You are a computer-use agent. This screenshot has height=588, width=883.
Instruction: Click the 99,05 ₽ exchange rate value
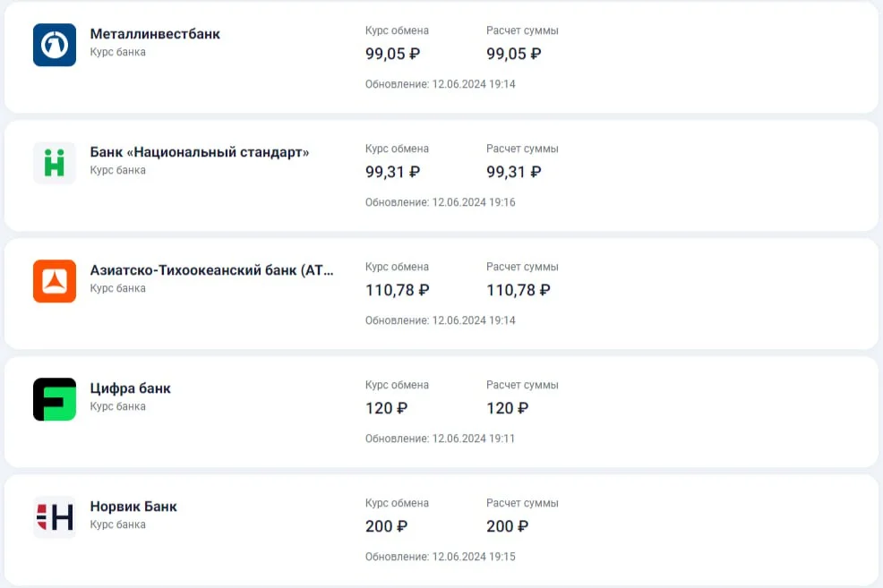pos(392,54)
